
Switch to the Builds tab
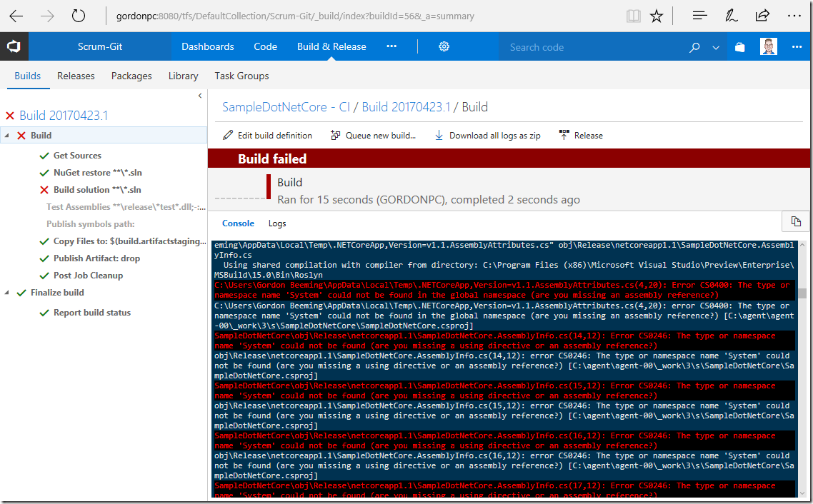pyautogui.click(x=27, y=76)
